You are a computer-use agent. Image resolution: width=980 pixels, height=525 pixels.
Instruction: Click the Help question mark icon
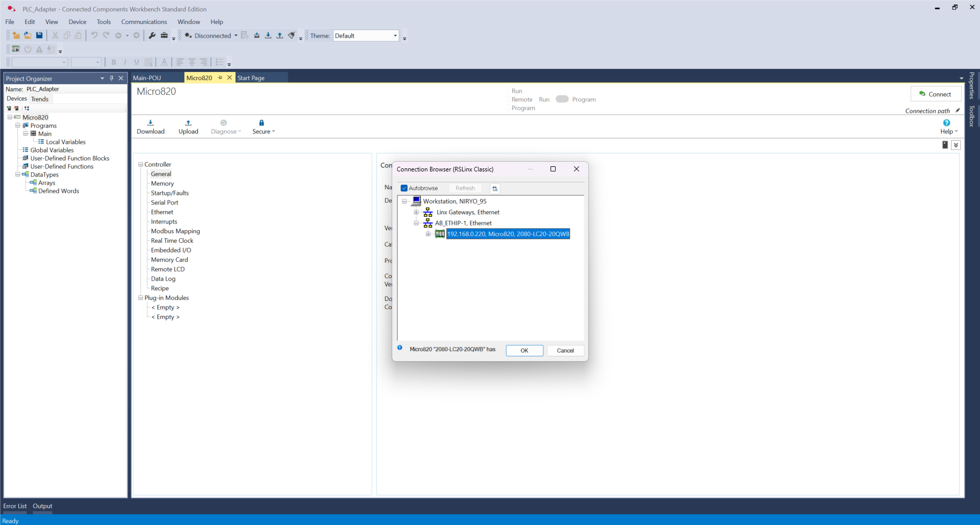[946, 123]
